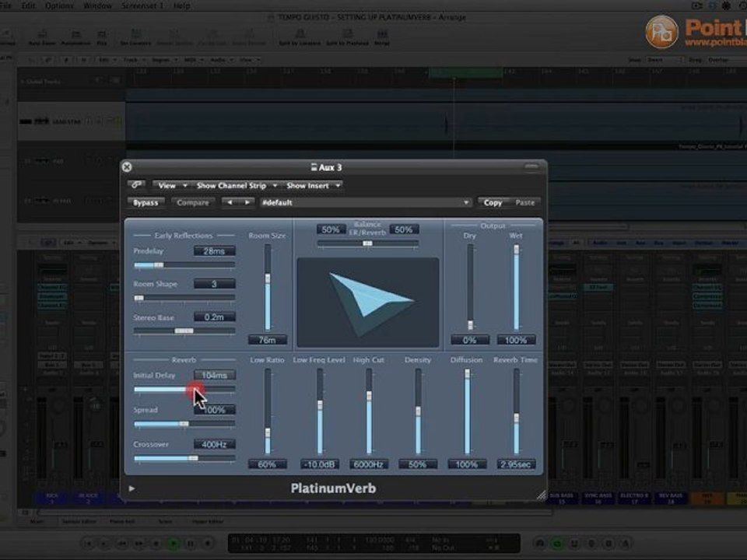
Task: Click the Automation toolbar icon
Action: [x=75, y=37]
